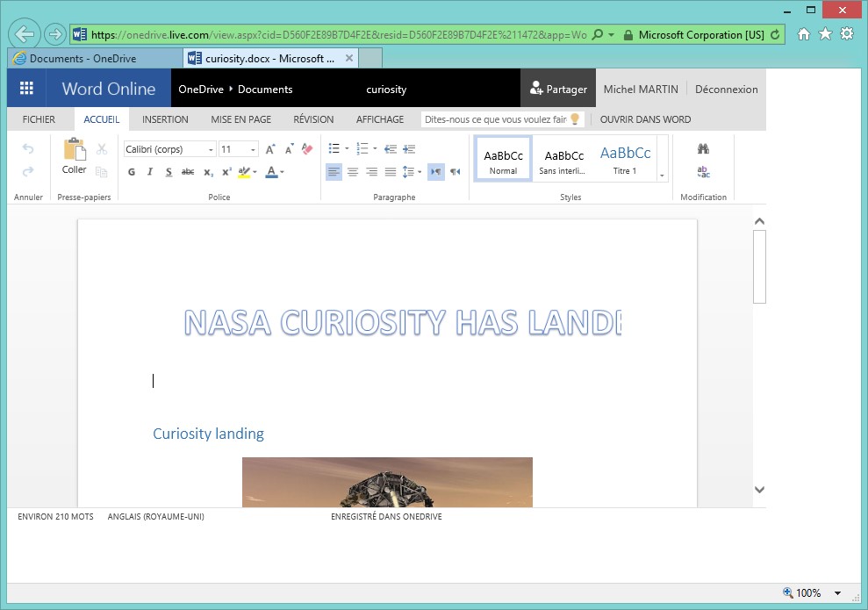Click the increase indent icon

pyautogui.click(x=408, y=149)
